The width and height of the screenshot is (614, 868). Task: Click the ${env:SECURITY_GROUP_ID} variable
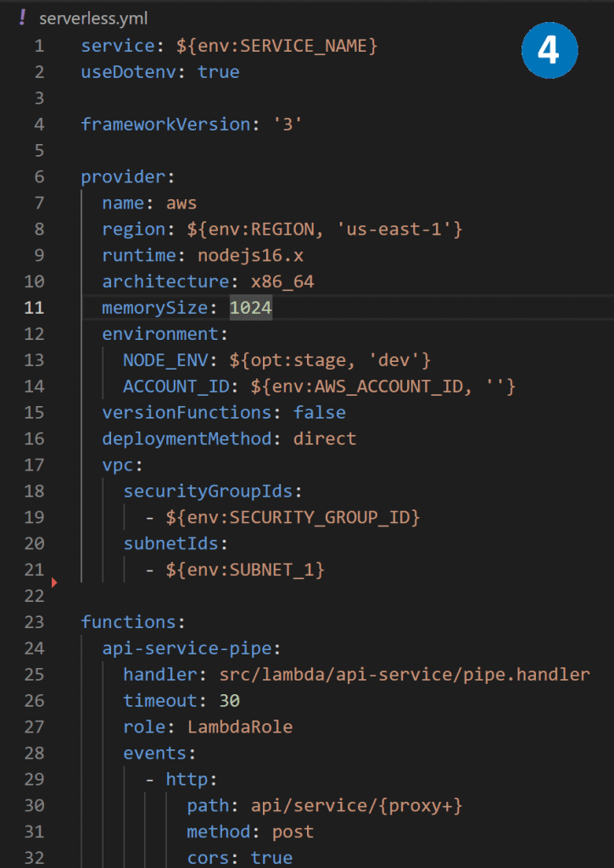click(293, 517)
